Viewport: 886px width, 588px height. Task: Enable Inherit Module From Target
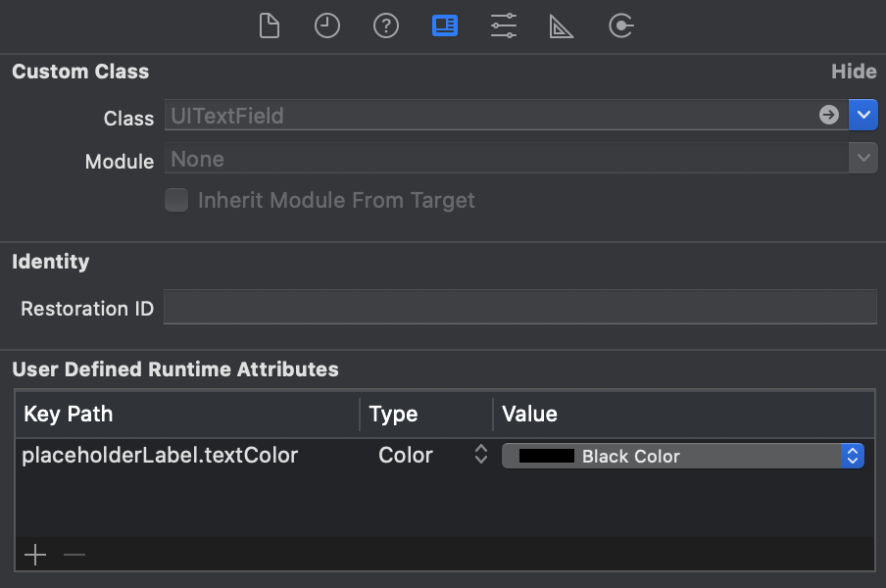coord(176,200)
